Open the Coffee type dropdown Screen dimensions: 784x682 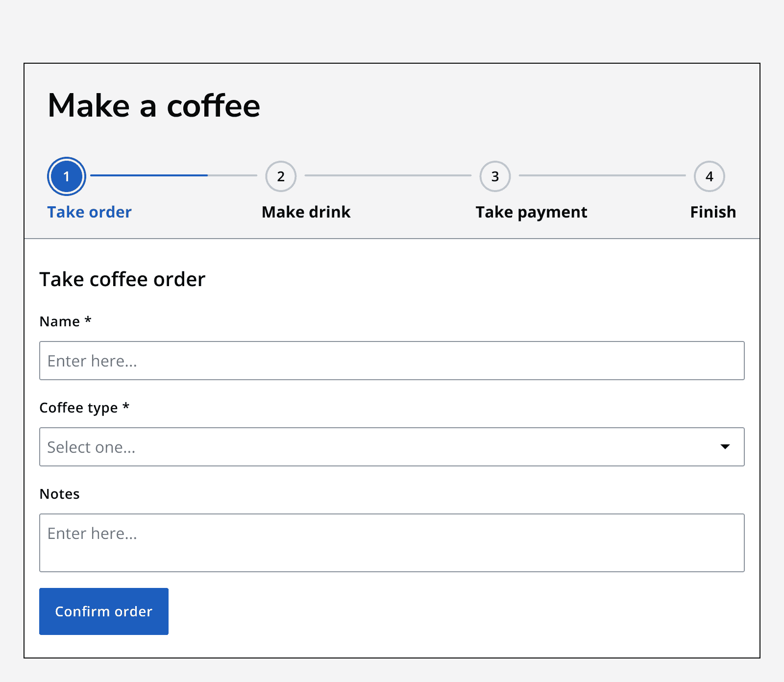[392, 447]
